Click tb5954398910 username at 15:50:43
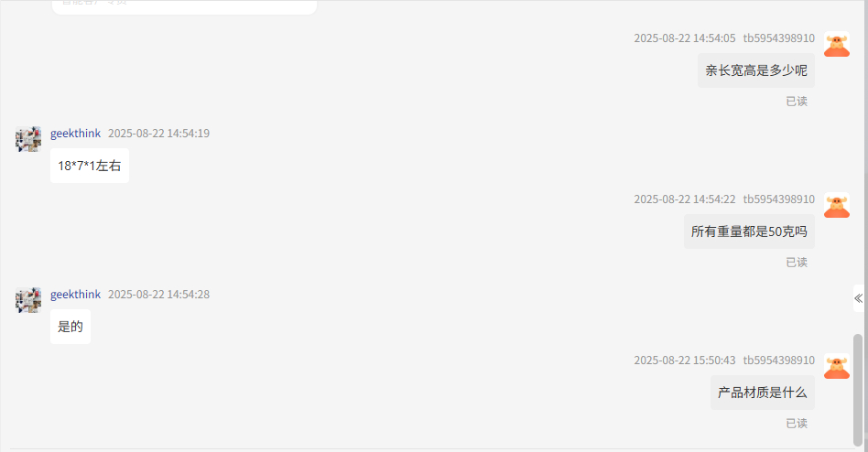The width and height of the screenshot is (868, 452). pos(779,361)
